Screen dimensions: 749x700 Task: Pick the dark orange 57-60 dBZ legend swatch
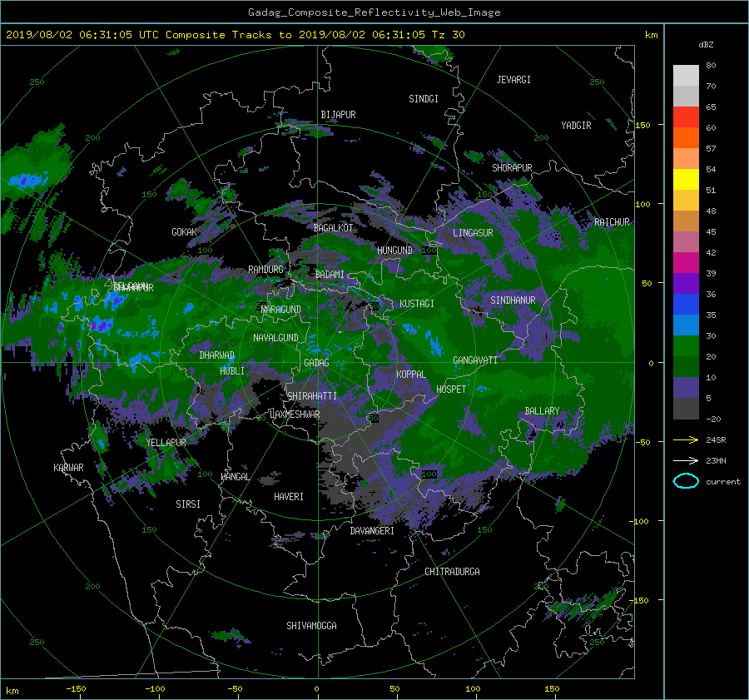point(686,138)
